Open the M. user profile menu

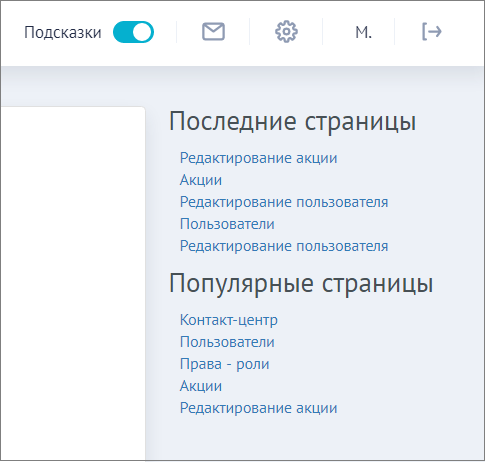(x=363, y=33)
